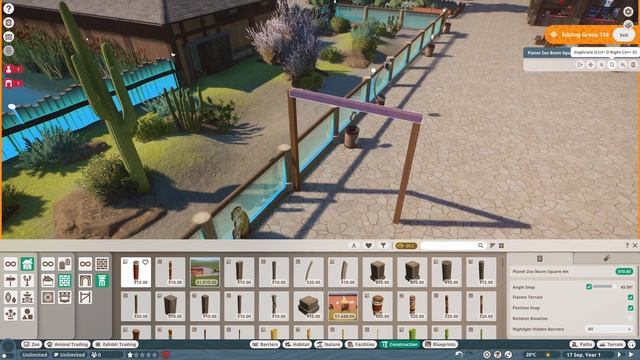
Task: Switch to the paint brush settings tab
Action: pos(606,258)
